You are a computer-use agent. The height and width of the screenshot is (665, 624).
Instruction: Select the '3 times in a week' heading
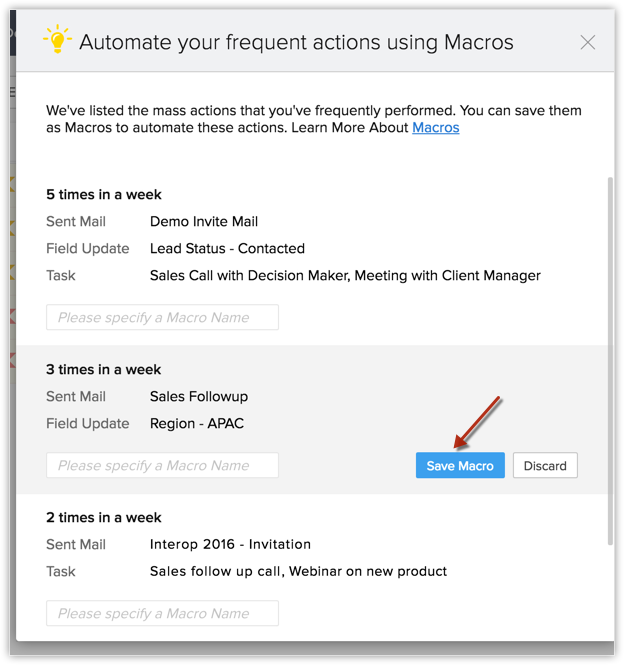[104, 370]
